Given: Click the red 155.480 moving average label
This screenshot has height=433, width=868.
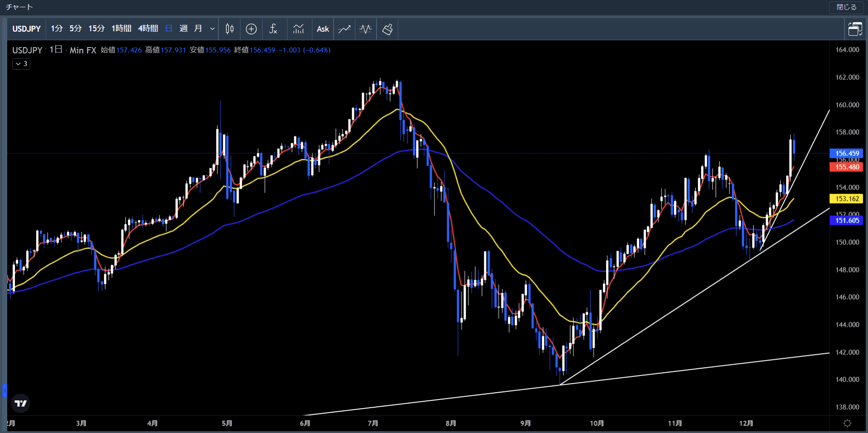Looking at the screenshot, I should pos(847,167).
